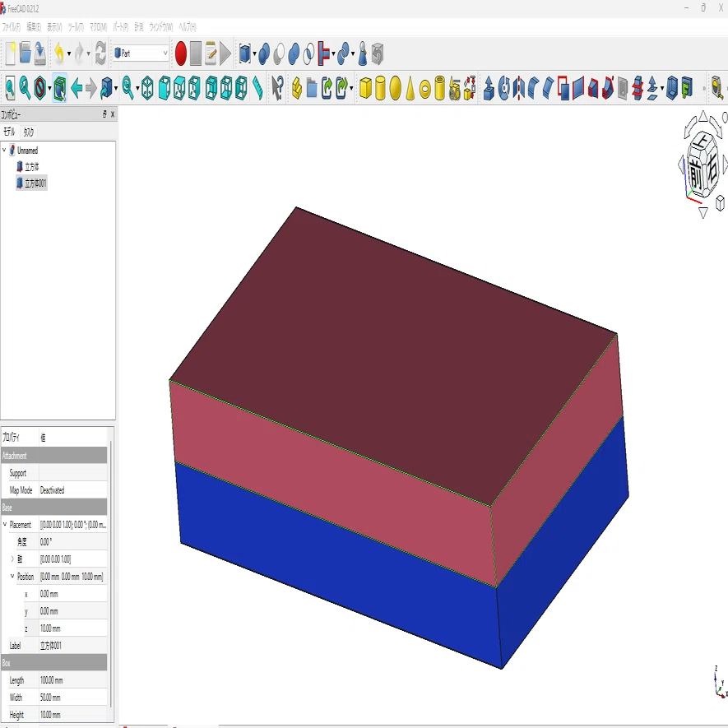Open the ツール(T) menu

coord(76,27)
